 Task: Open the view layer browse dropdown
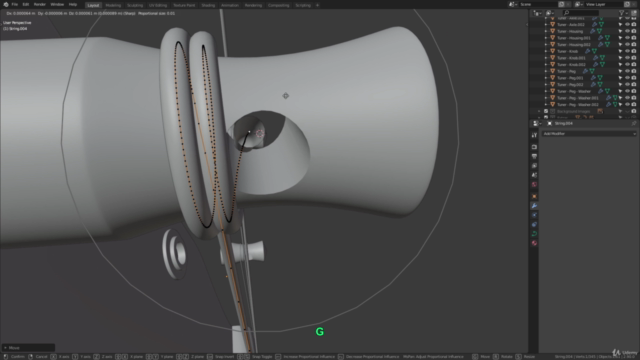tap(578, 4)
